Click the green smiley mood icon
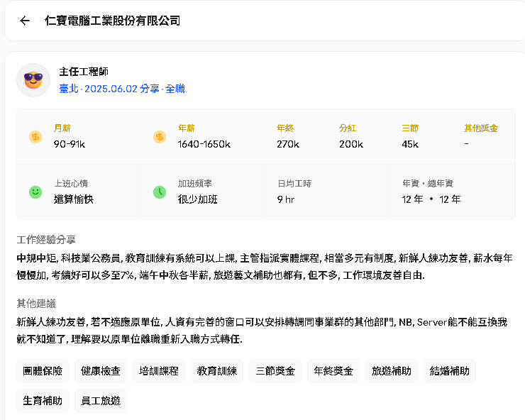The image size is (525, 420). (x=35, y=192)
